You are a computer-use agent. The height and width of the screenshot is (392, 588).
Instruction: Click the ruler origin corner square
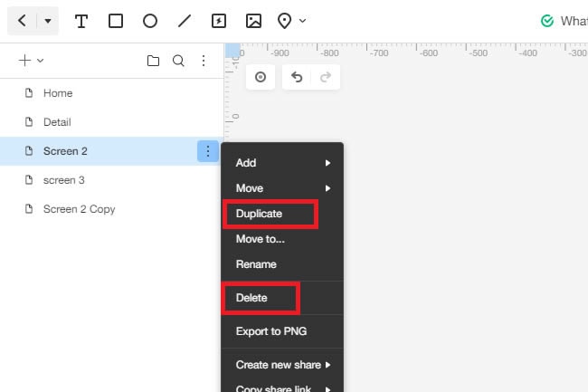coord(232,51)
